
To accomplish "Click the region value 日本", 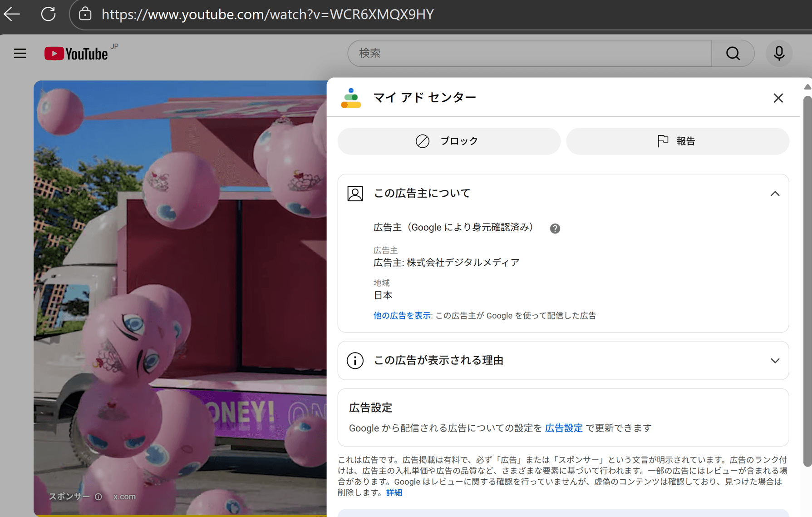I will click(x=383, y=295).
